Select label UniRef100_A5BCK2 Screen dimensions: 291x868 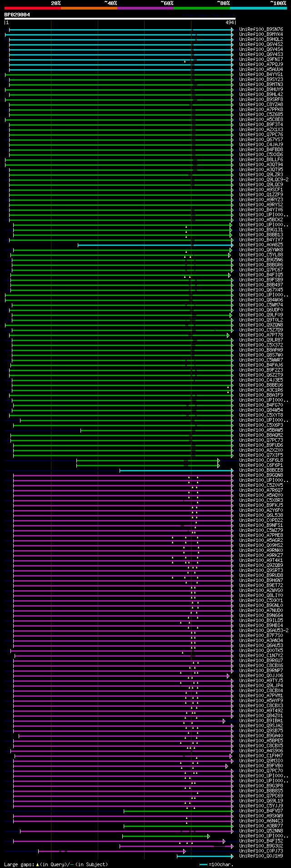click(261, 220)
